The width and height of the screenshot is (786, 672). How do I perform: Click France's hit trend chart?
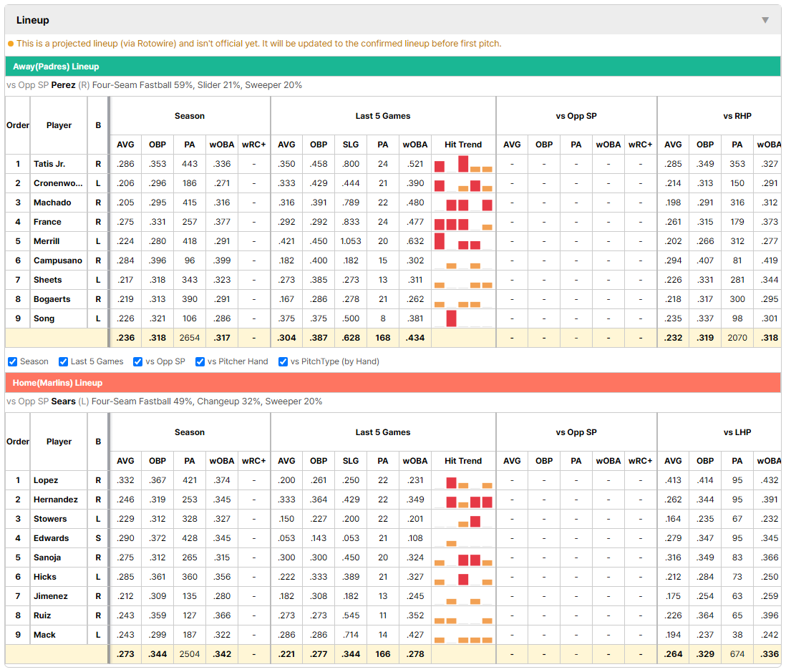tap(463, 222)
